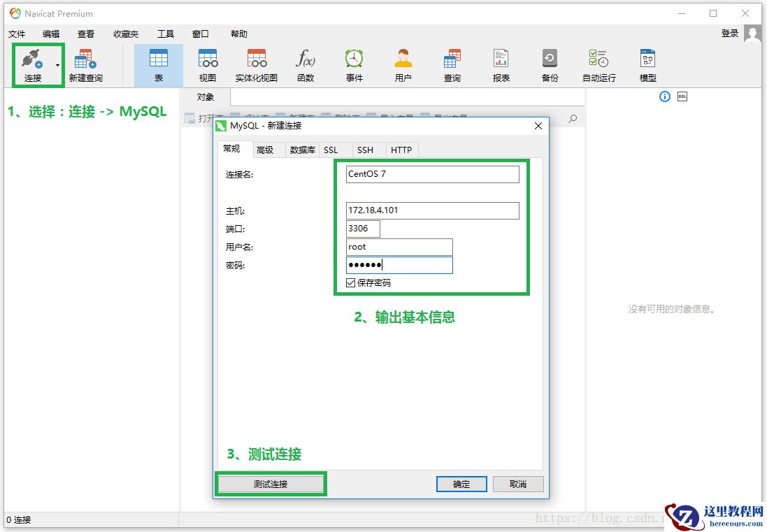Click the host field 172.18.4.101

point(432,210)
